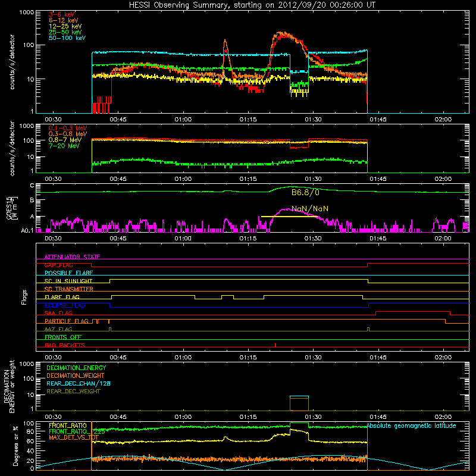Click the NaN/NaN annotation in GOES plot
This screenshot has width=476, height=476.
point(310,209)
